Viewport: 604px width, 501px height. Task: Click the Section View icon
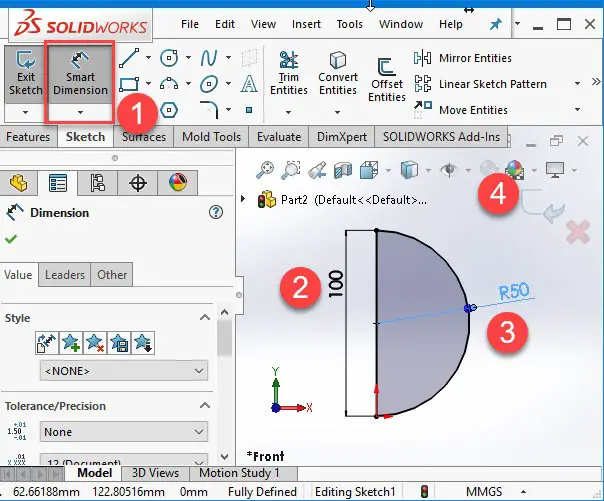(x=343, y=170)
